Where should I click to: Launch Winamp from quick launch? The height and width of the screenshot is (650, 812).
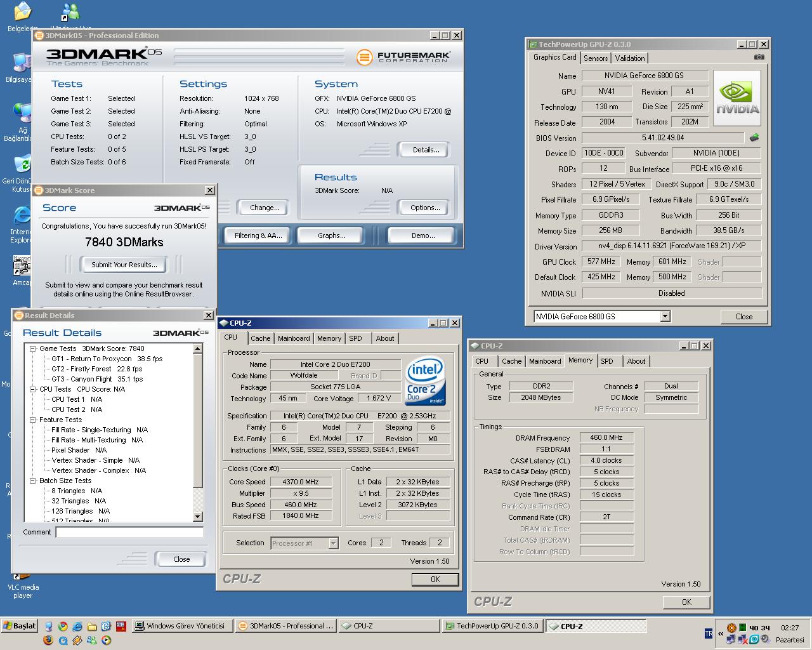[x=77, y=640]
